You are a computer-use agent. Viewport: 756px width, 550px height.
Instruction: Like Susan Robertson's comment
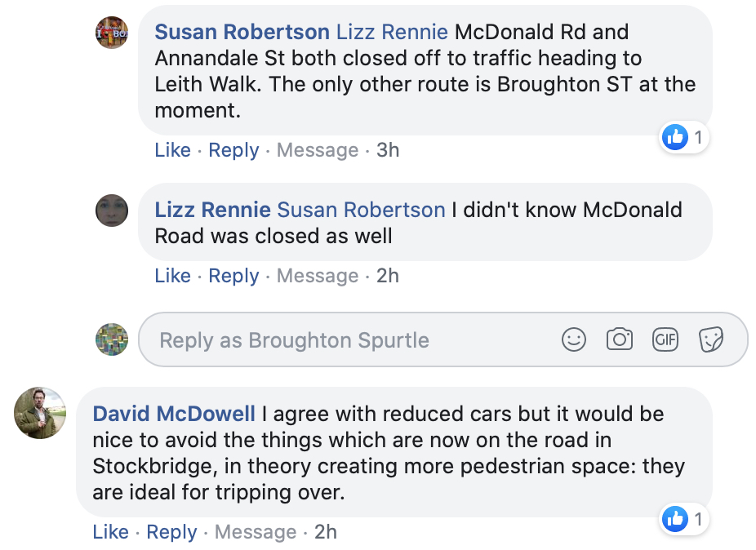click(172, 150)
